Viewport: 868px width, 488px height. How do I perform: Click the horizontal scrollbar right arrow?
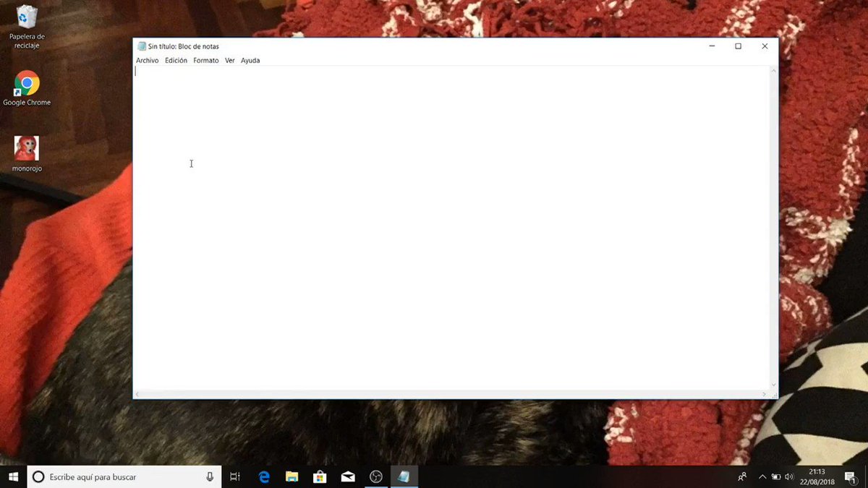pyautogui.click(x=766, y=394)
